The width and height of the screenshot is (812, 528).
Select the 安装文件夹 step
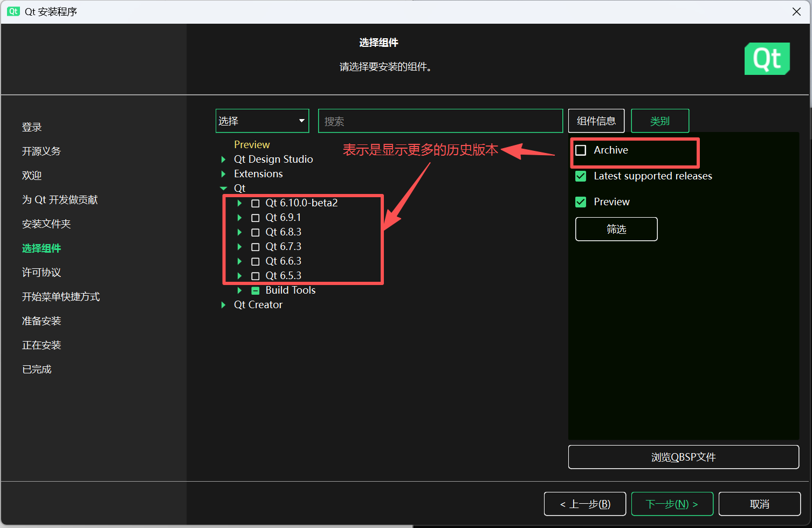46,224
